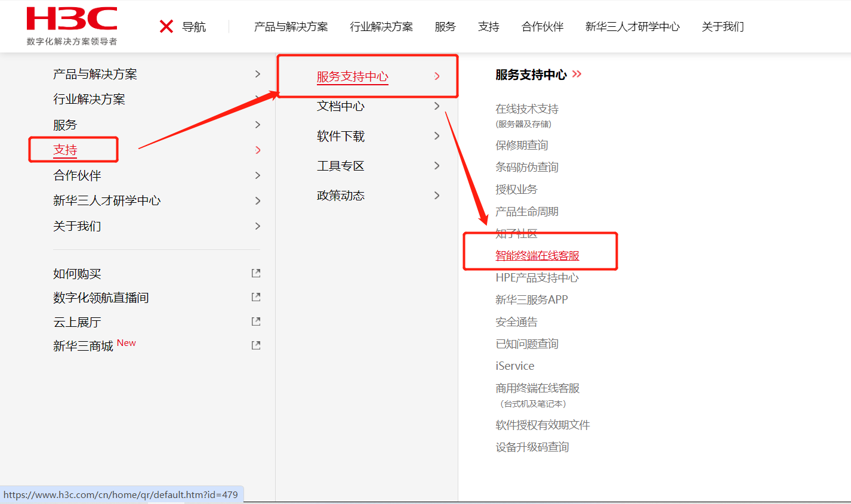Open 授权业务 link
851x504 pixels.
tap(516, 190)
